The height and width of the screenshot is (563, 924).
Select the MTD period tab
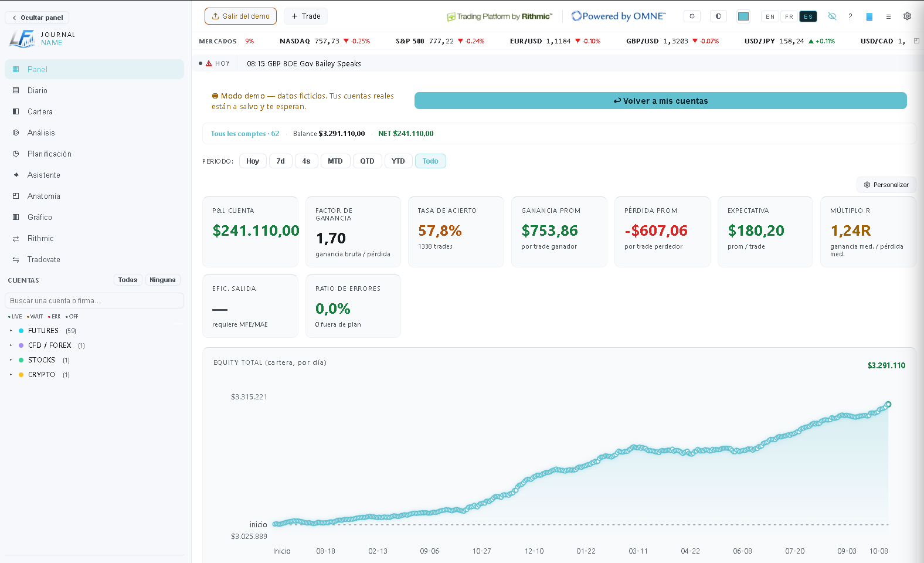335,161
